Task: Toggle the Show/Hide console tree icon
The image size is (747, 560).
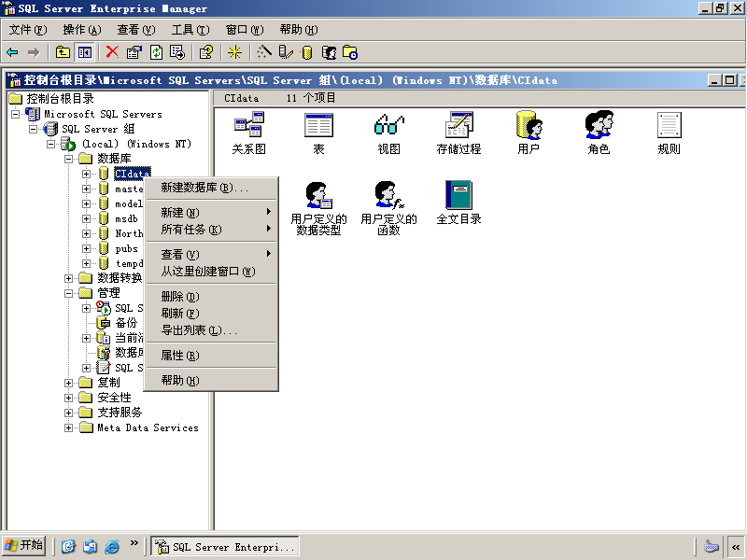Action: [85, 52]
